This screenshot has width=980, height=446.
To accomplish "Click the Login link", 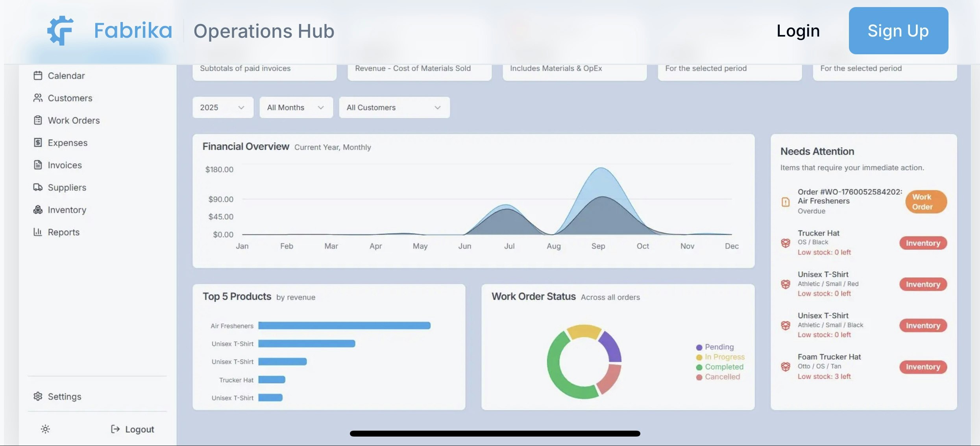I will 798,31.
